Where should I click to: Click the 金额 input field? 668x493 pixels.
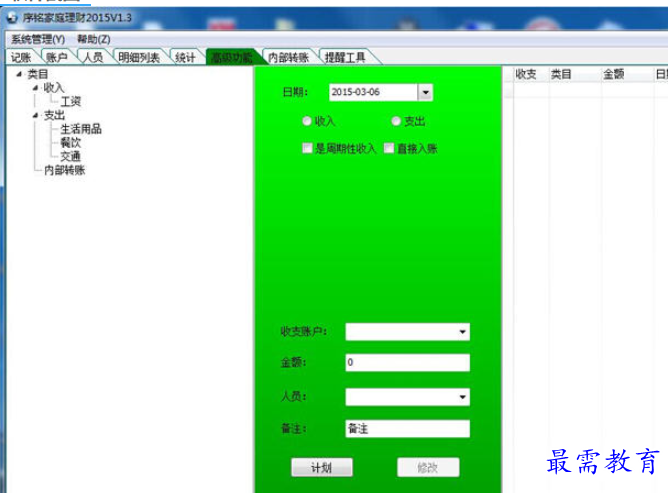click(x=408, y=363)
